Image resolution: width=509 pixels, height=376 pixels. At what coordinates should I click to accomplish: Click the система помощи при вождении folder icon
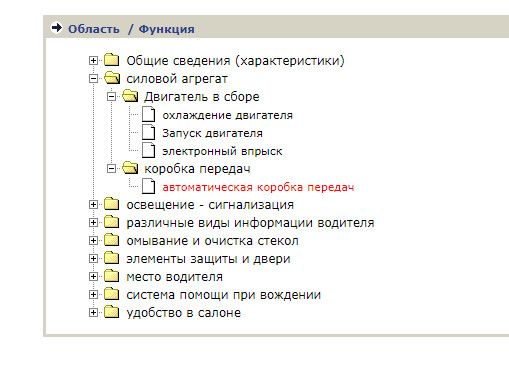(112, 294)
